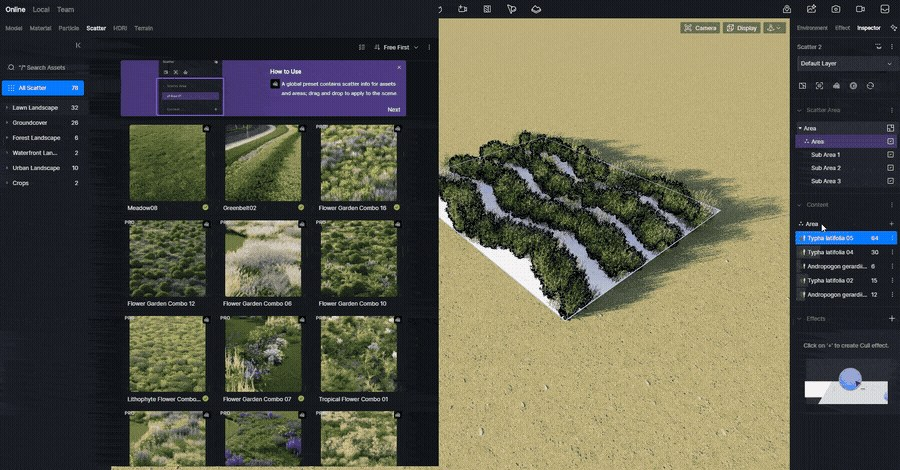Click the Search Assets input field
Screen dimensions: 900x470
(43, 67)
